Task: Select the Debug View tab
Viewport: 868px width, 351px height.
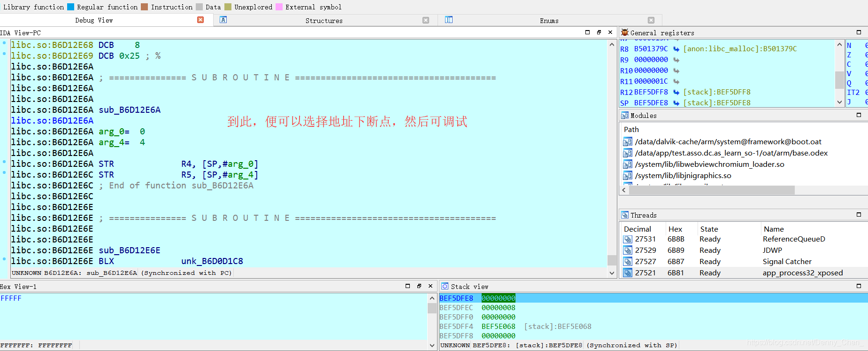Action: coord(94,20)
